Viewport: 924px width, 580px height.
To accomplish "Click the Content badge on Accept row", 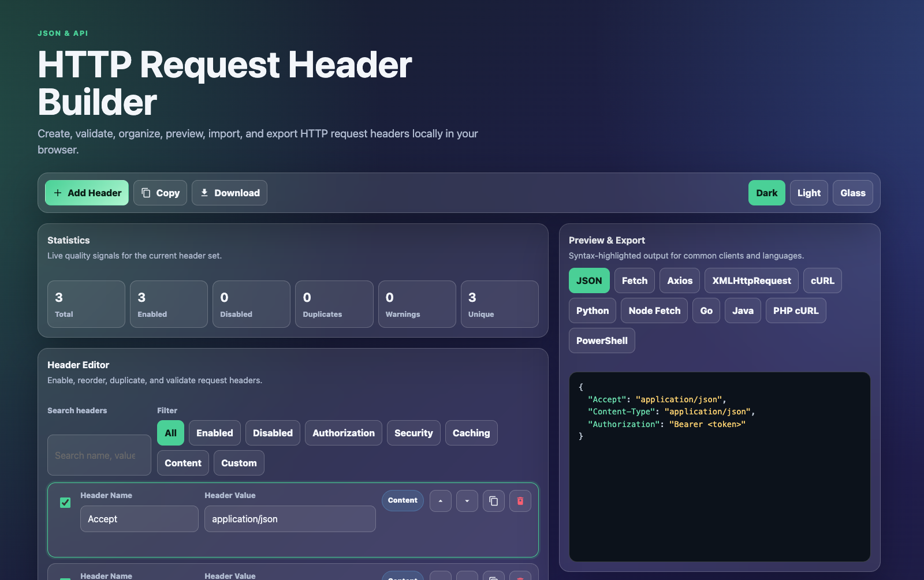I will click(x=403, y=500).
